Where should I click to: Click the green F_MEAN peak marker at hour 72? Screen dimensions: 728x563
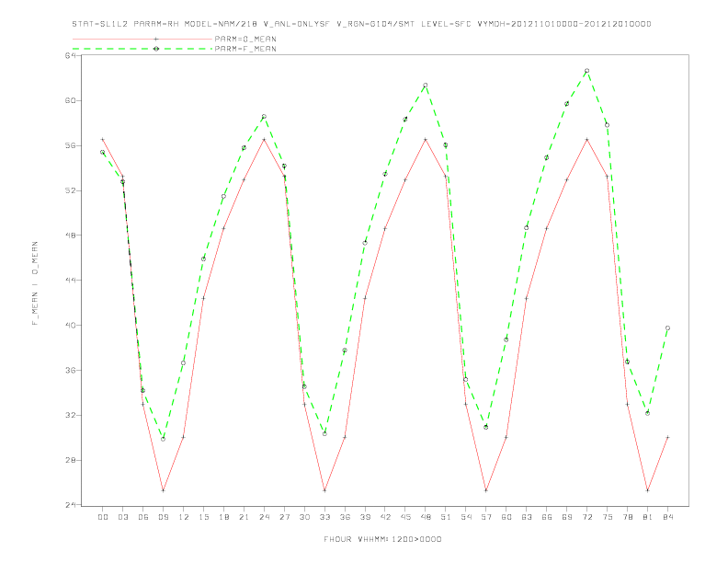(x=586, y=71)
